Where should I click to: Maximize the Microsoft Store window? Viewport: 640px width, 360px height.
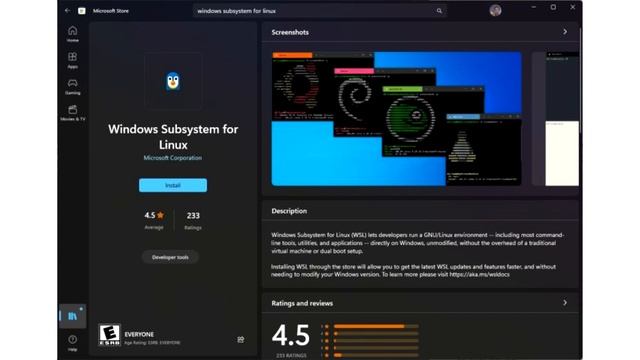(553, 7)
